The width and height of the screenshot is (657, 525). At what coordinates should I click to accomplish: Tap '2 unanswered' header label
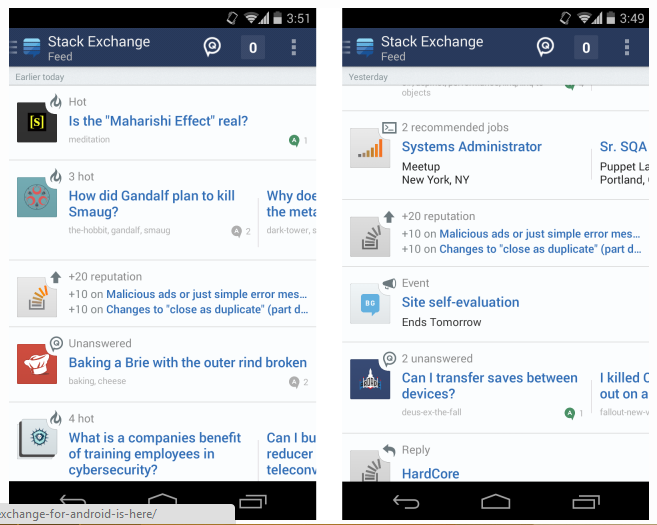click(x=437, y=359)
